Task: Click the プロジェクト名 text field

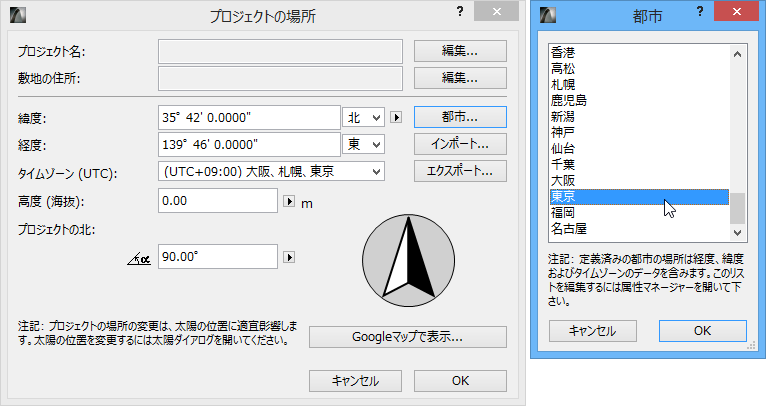Action: 280,51
